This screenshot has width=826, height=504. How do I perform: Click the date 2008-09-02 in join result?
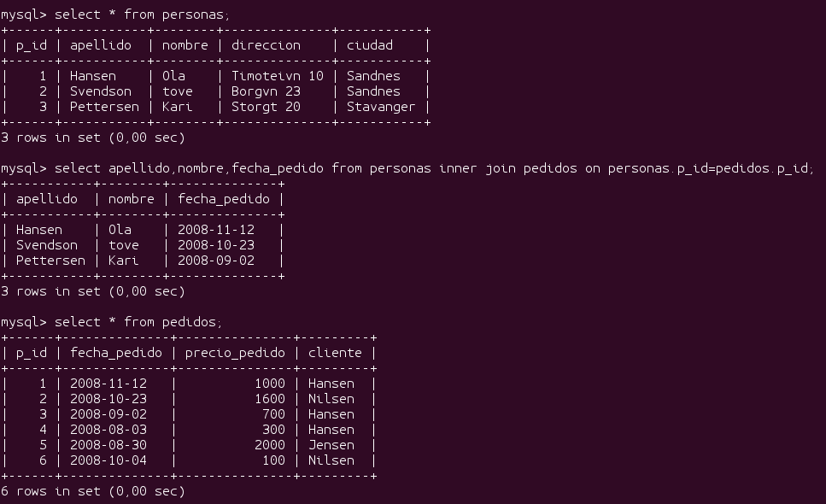click(x=216, y=261)
